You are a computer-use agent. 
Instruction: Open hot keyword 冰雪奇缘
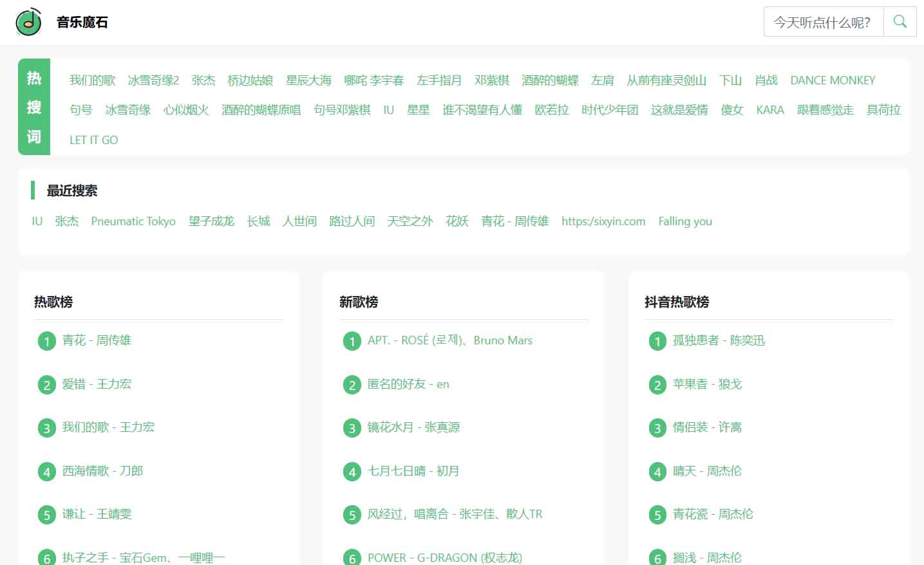128,110
